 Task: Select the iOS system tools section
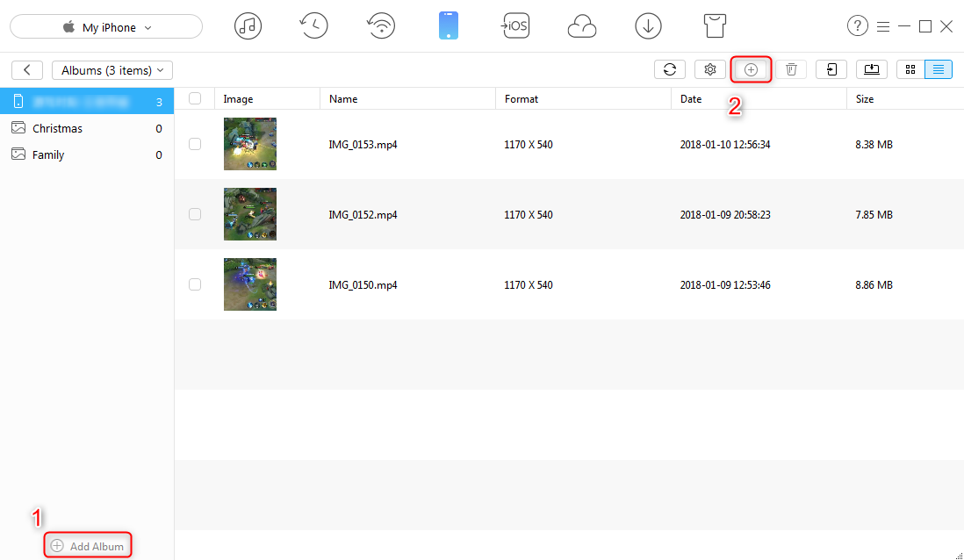coord(515,25)
